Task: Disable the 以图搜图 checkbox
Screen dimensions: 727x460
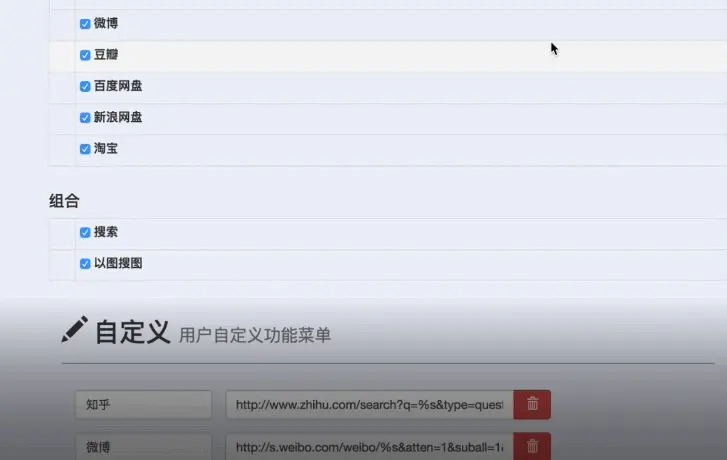Action: click(85, 264)
